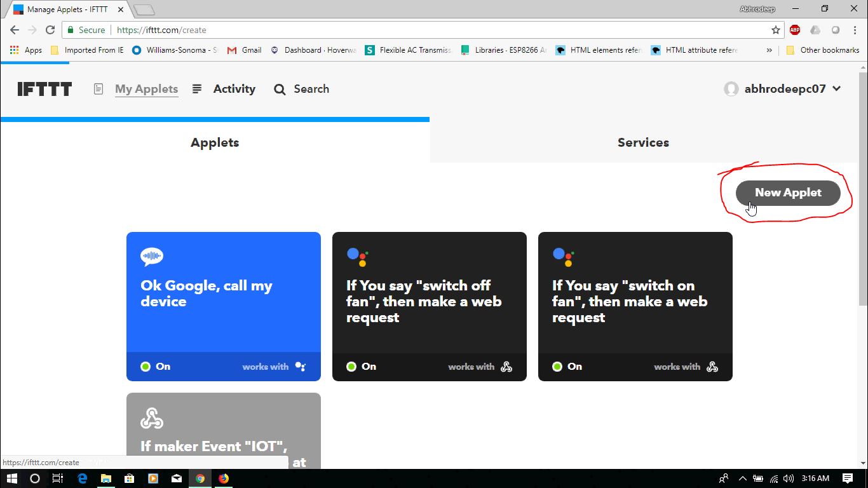Open the Chrome menu
This screenshot has height=488, width=868.
pyautogui.click(x=855, y=30)
